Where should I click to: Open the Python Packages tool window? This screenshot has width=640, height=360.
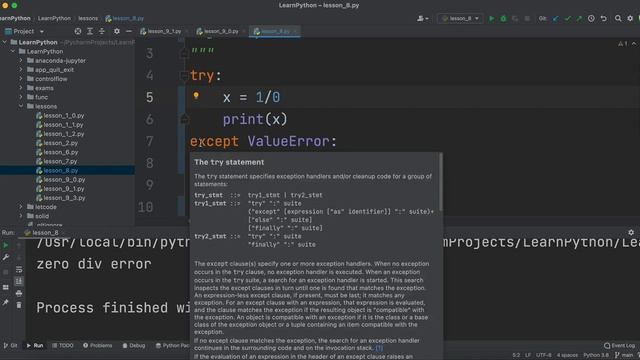[172, 345]
